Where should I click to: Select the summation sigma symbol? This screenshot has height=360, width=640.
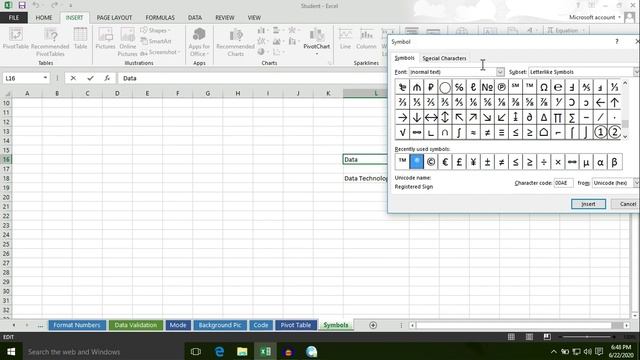572,118
